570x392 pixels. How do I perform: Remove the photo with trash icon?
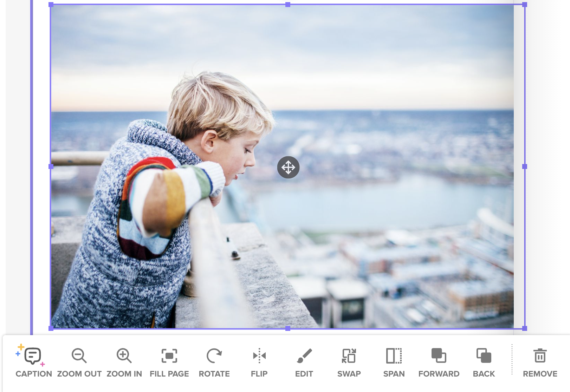[x=540, y=355]
